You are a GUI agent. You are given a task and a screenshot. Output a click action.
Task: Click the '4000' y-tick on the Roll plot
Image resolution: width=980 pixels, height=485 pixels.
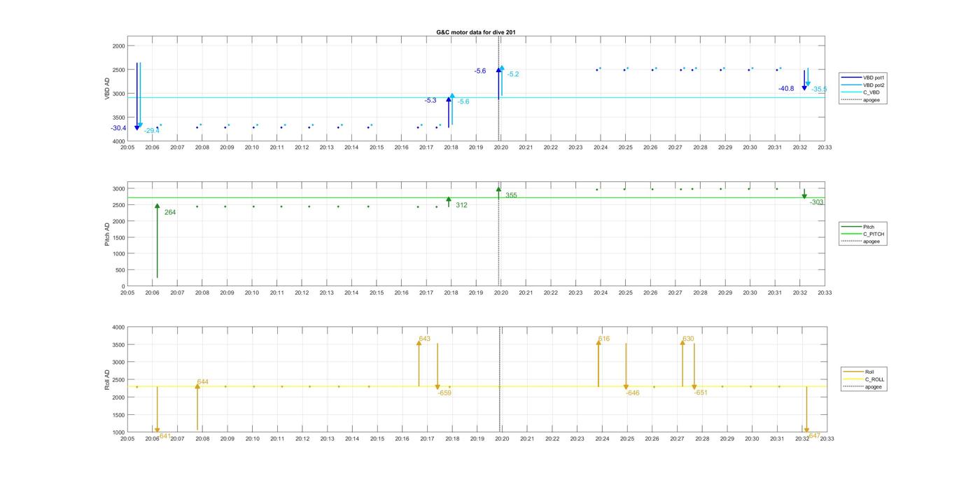point(118,328)
